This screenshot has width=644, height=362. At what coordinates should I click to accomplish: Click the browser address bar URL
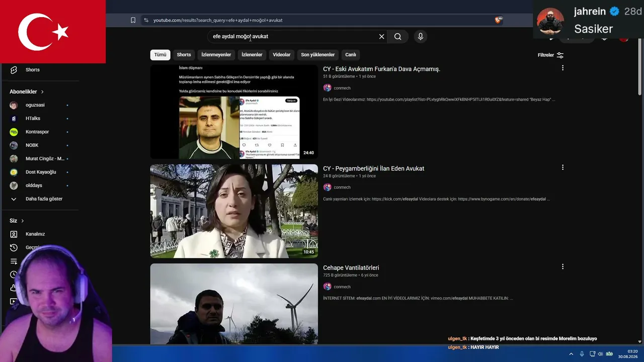pyautogui.click(x=218, y=20)
